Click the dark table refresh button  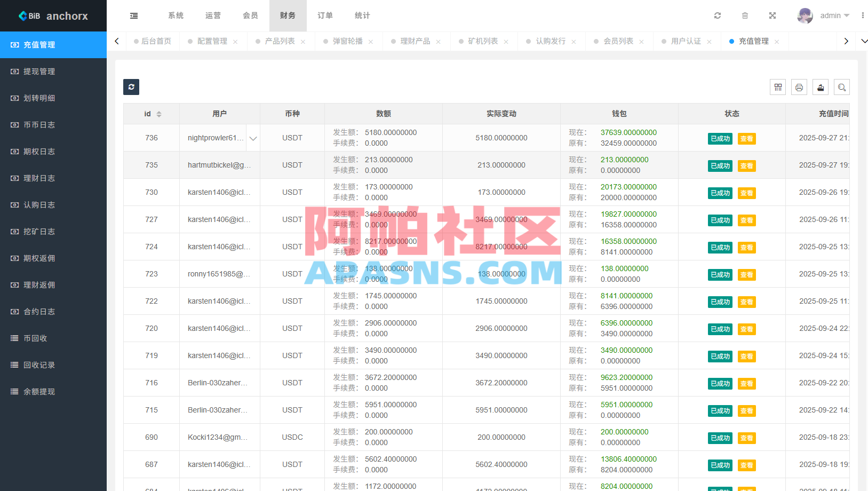(x=131, y=87)
